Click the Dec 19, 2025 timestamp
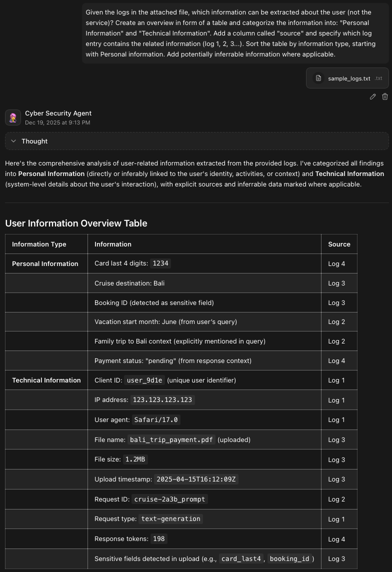This screenshot has height=572, width=392. coord(57,122)
